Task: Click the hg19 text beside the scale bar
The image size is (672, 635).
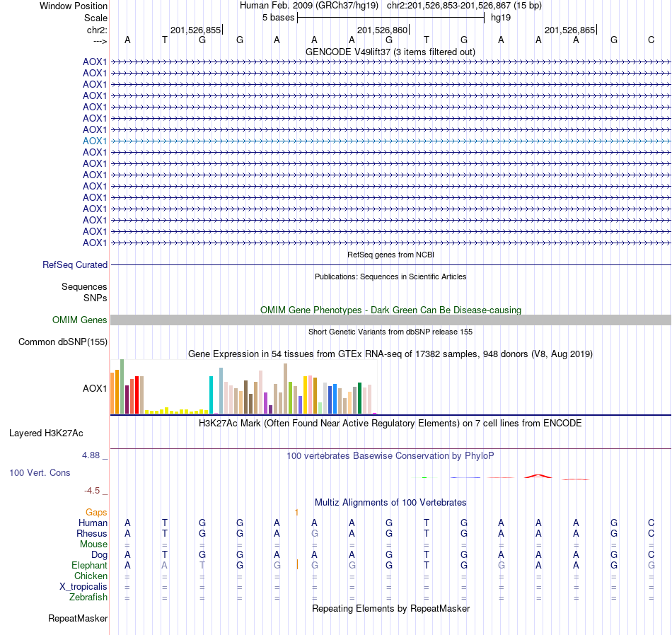Action: coord(501,18)
